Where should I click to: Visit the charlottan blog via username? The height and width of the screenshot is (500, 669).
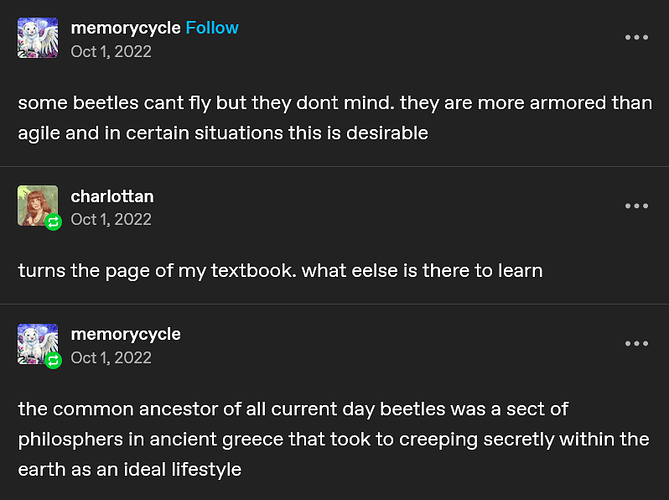point(112,197)
